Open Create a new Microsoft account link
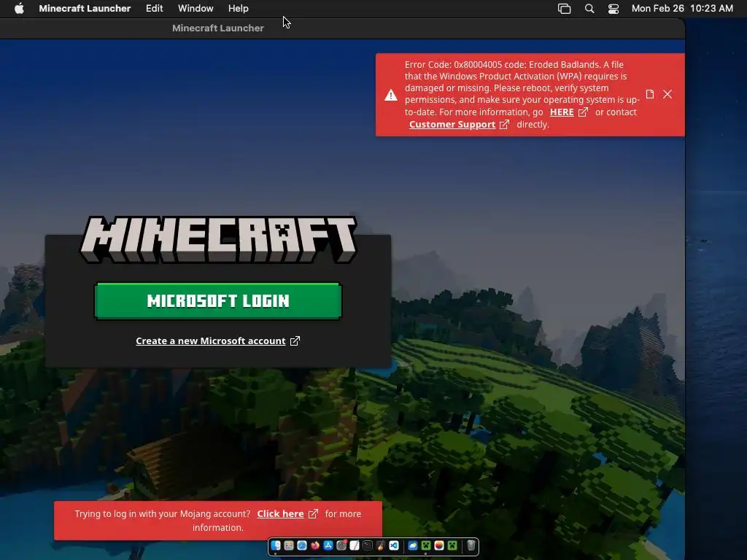 coord(211,341)
